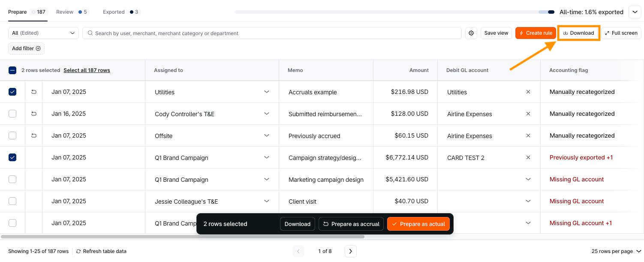The width and height of the screenshot is (644, 262).
Task: Enter Full screen mode
Action: 621,33
